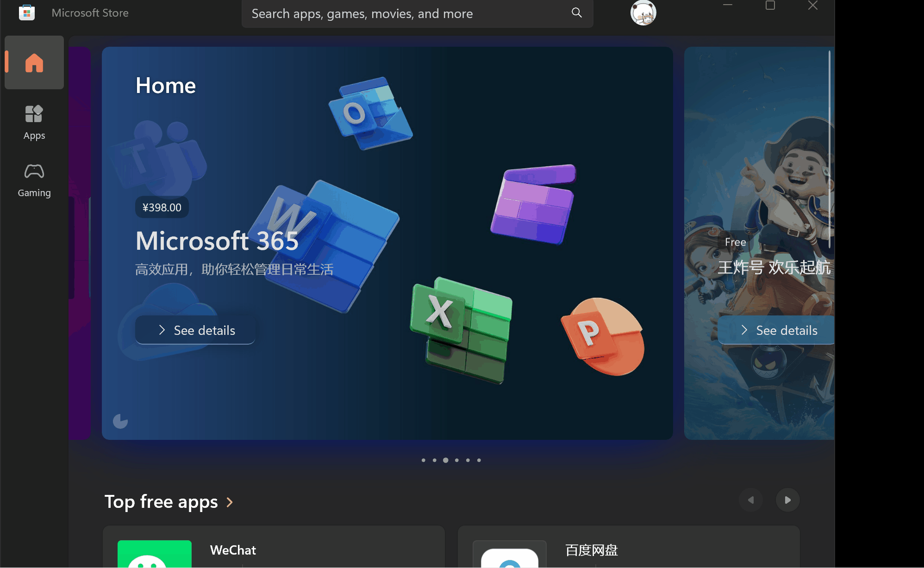Select the first carousel dot
This screenshot has width=924, height=568.
tap(423, 460)
